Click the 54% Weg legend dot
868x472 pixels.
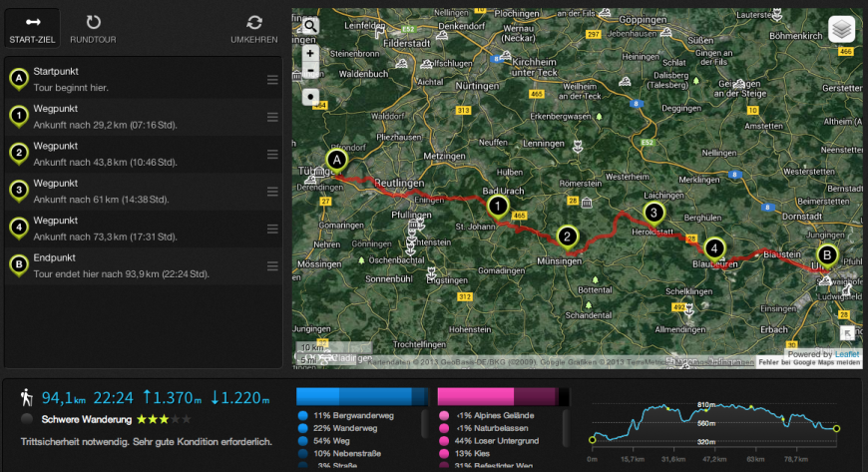click(x=303, y=441)
